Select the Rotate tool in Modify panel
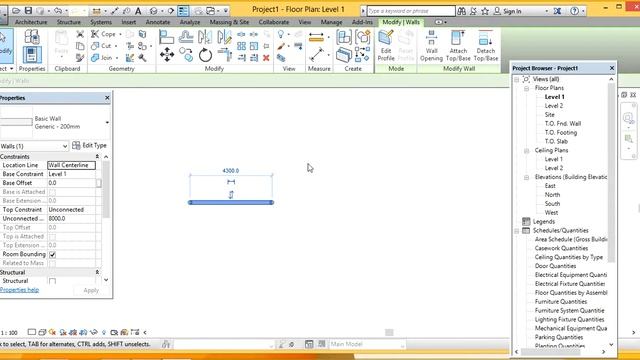Image resolution: width=640 pixels, height=360 pixels. [x=205, y=55]
